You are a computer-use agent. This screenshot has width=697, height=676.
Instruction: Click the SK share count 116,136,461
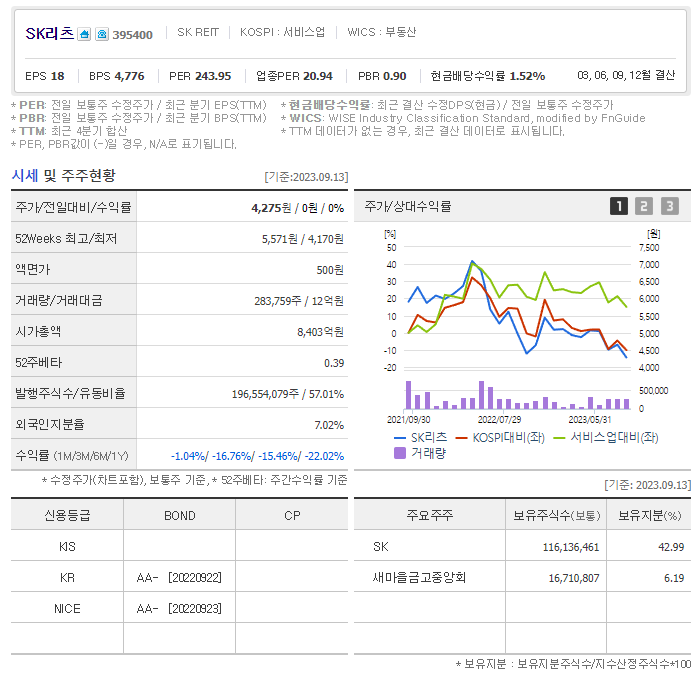click(x=571, y=547)
